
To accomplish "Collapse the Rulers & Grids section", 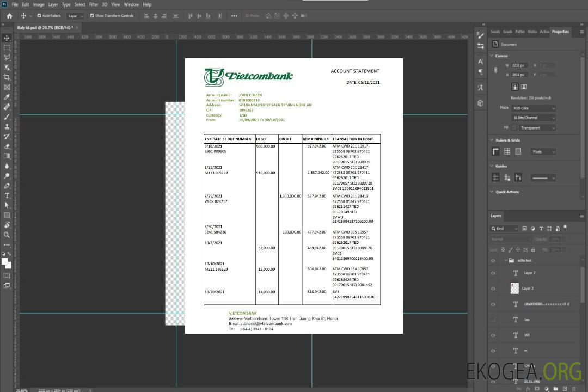I will tap(492, 140).
